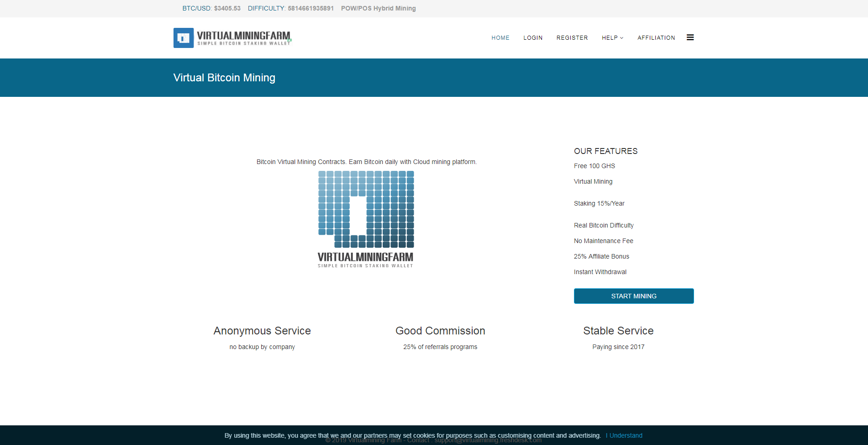Image resolution: width=868 pixels, height=445 pixels.
Task: Click the BTC/USD $3405.53 ticker text
Action: [x=211, y=8]
